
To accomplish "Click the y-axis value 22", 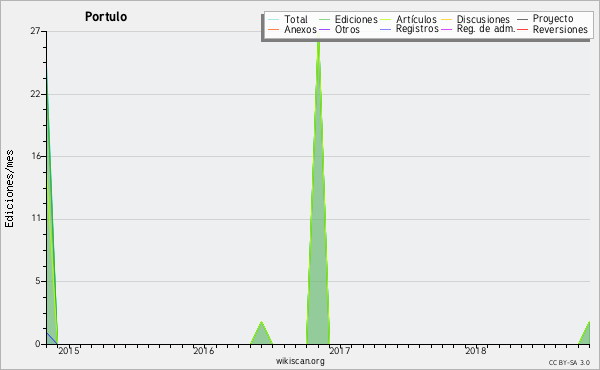I will (35, 94).
